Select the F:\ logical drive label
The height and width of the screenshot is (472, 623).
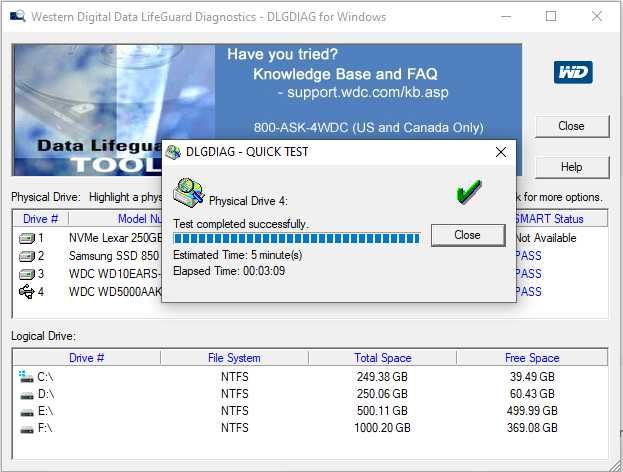(x=45, y=428)
